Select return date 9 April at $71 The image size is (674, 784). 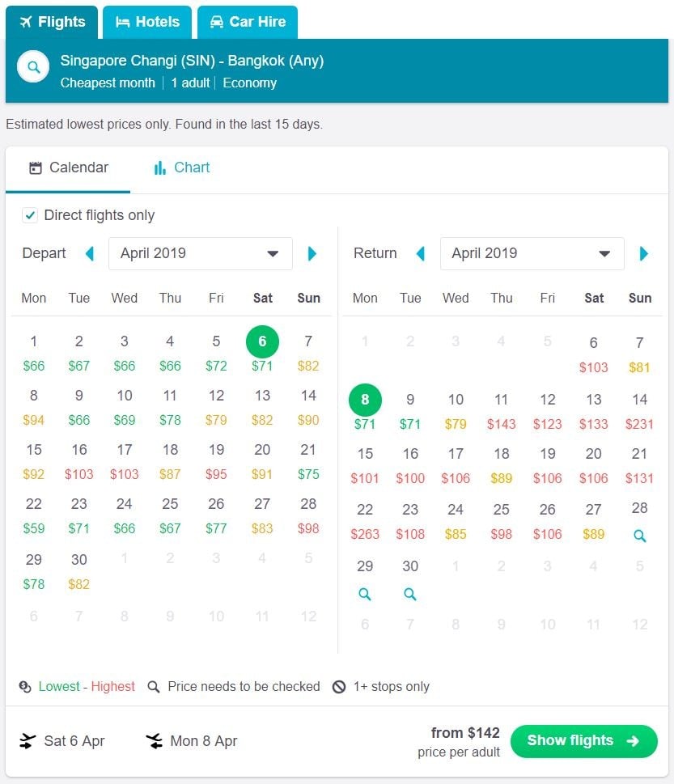coord(410,408)
